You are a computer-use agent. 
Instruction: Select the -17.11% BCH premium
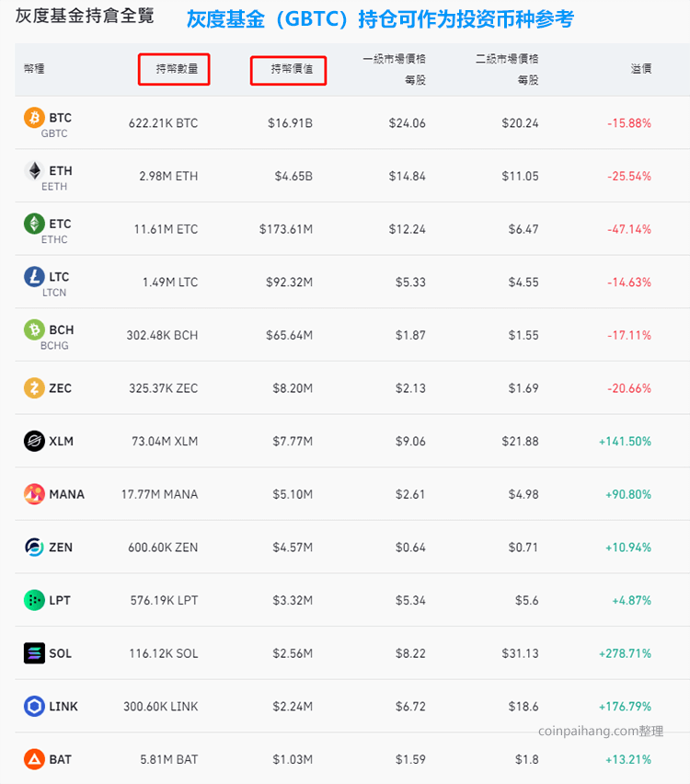click(x=629, y=335)
